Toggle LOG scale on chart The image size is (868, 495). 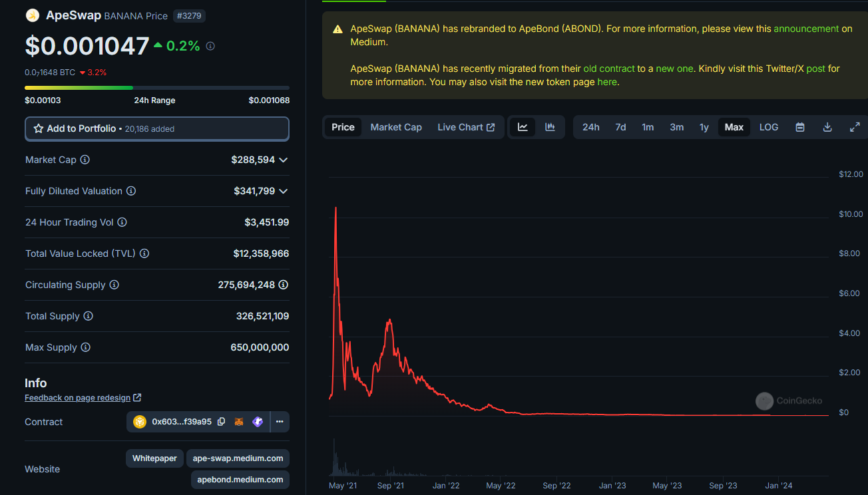point(769,127)
